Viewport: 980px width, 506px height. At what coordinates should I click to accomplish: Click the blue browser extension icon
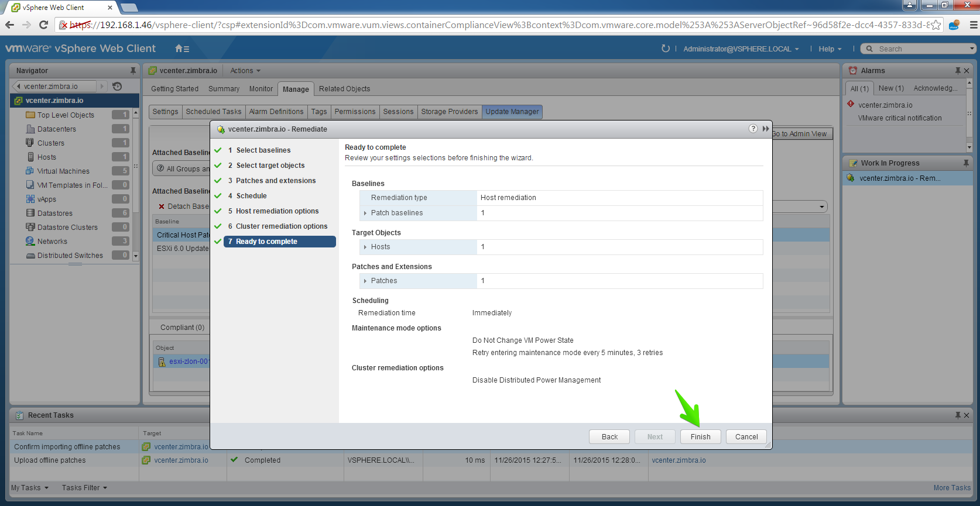click(954, 25)
